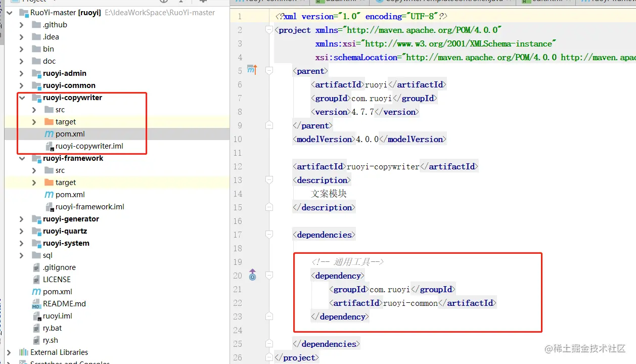Viewport: 636px width, 364px height.
Task: Click ruoyi-framework.iml file icon
Action: pos(50,207)
